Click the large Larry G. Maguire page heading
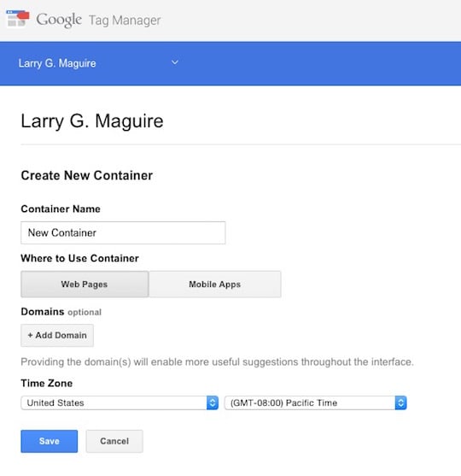 tap(92, 120)
